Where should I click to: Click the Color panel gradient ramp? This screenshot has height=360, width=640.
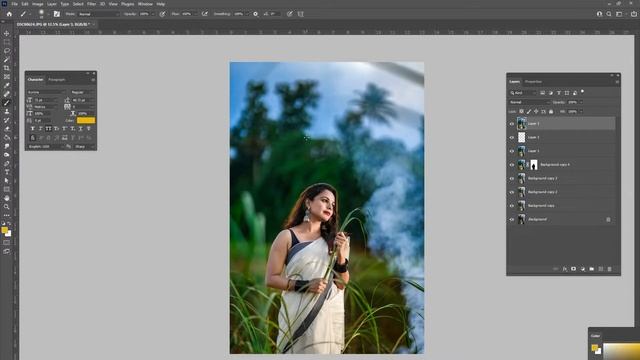tap(622, 351)
